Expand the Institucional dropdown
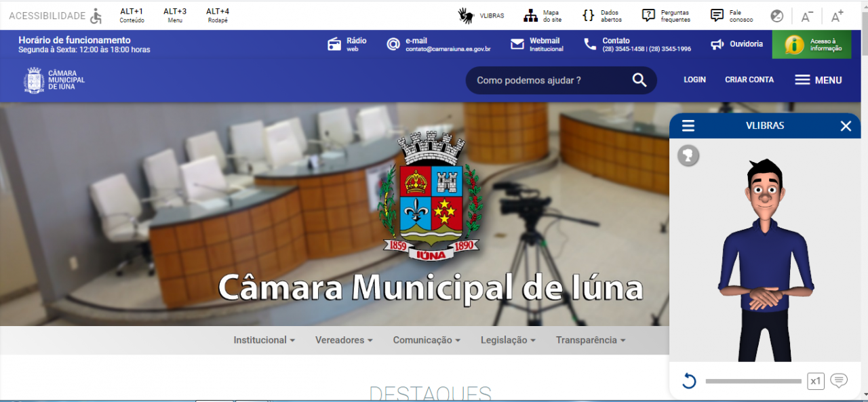 (264, 340)
